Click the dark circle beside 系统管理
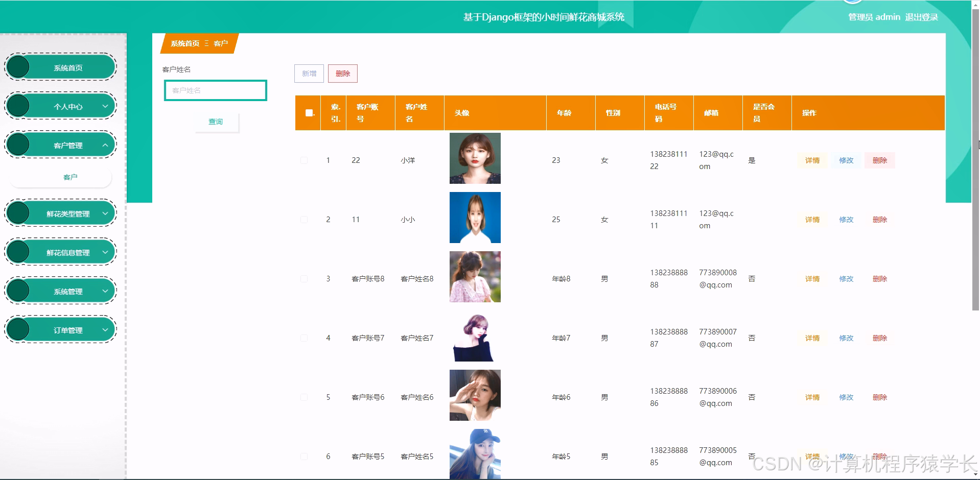The height and width of the screenshot is (480, 980). pyautogui.click(x=18, y=291)
